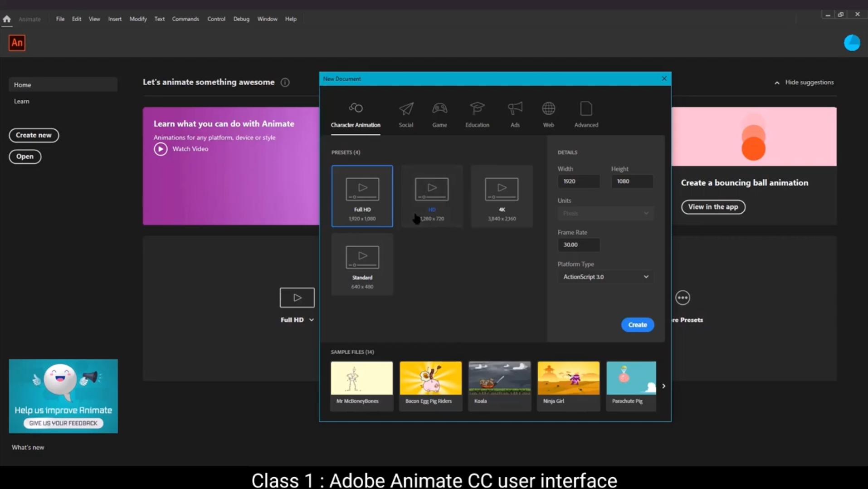Viewport: 868px width, 489px height.
Task: Click the bouncing ball animation thumbnail
Action: pyautogui.click(x=754, y=137)
